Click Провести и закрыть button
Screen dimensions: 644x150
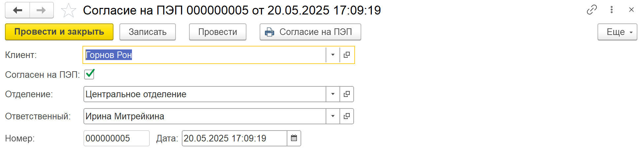pos(59,32)
